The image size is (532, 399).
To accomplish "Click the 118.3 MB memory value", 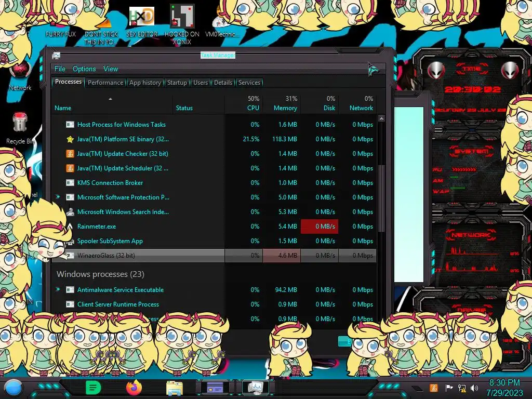I will pos(285,139).
